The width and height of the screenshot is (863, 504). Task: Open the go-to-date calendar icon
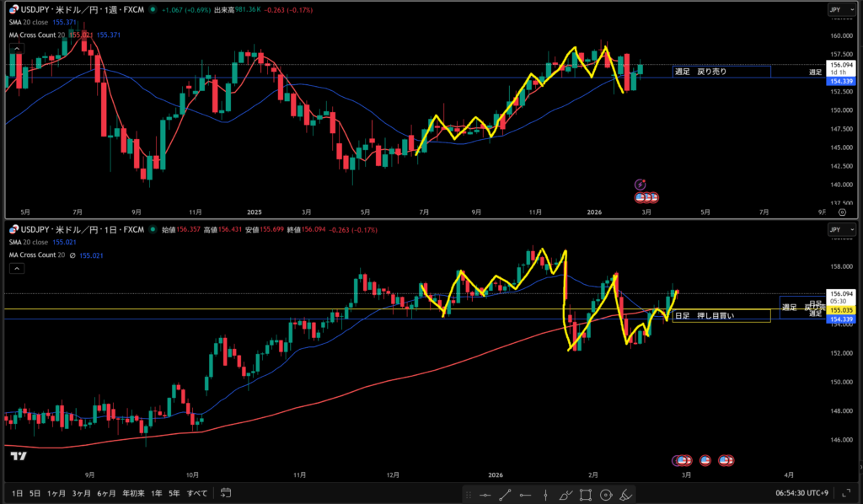pos(225,493)
